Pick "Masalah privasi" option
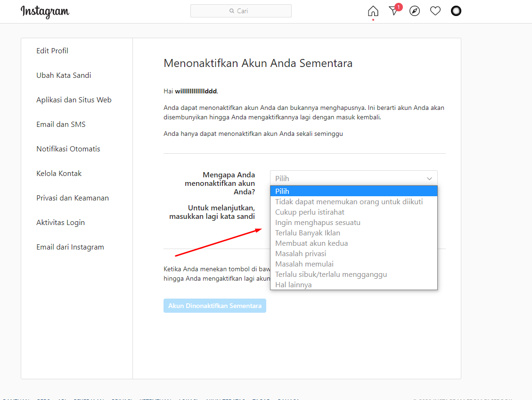This screenshot has width=532, height=400. pos(301,253)
